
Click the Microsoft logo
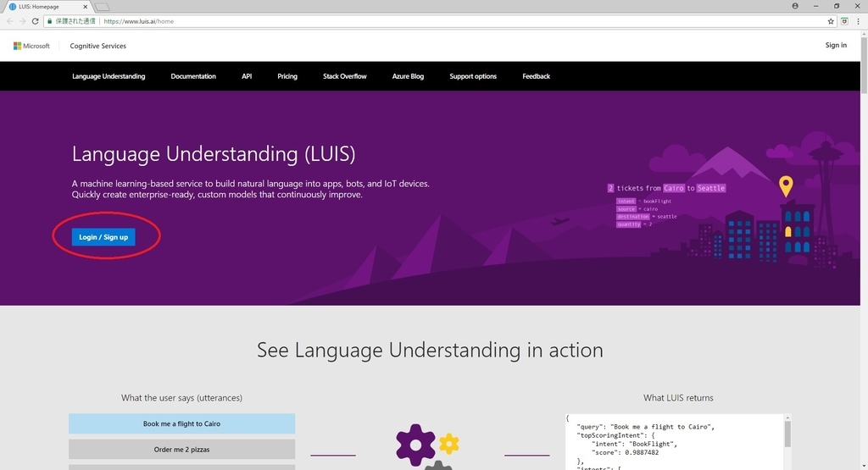tap(31, 46)
